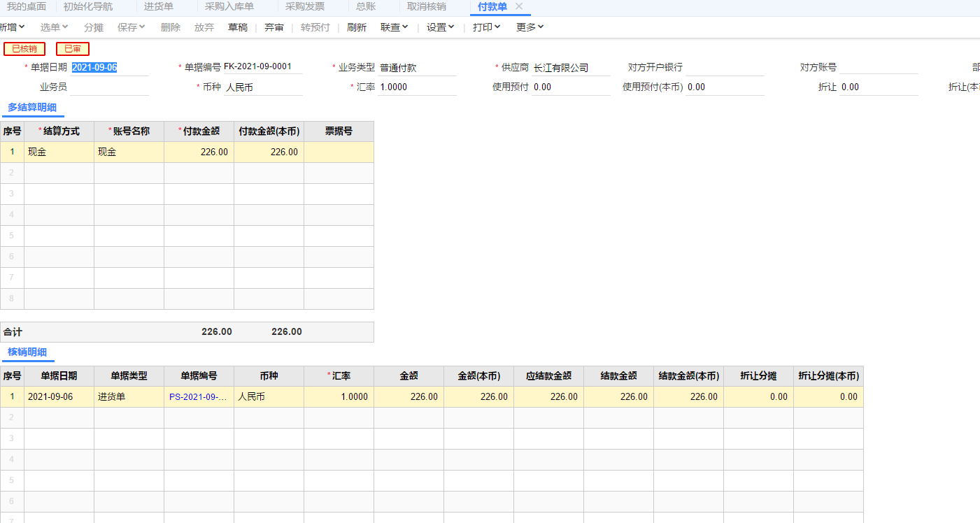
Task: Click the 业务类型 field 普通付款
Action: click(x=418, y=68)
